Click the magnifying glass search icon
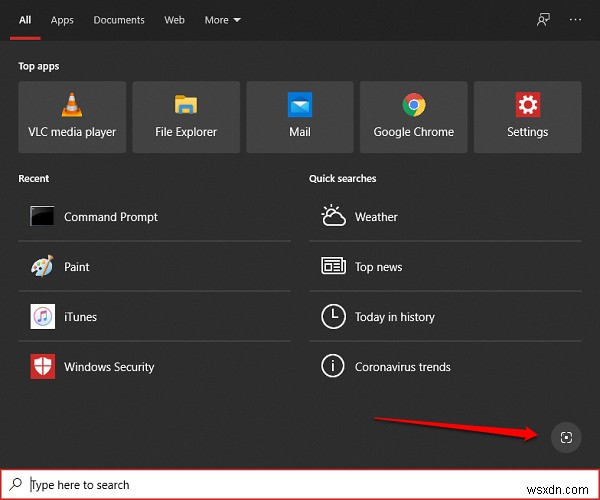 [16, 484]
